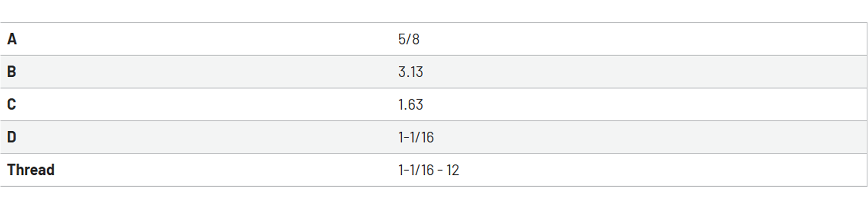Select the 1-1/16 - 12 thread value
868x208 pixels.
(429, 170)
